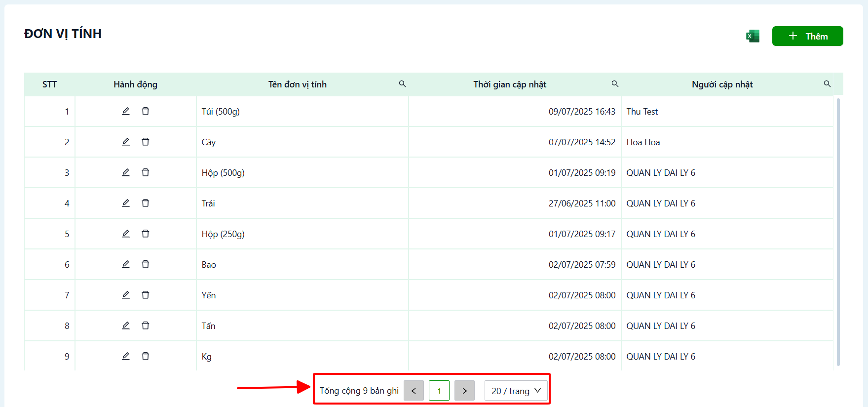Search in Tên đơn vị tính column

[x=403, y=84]
